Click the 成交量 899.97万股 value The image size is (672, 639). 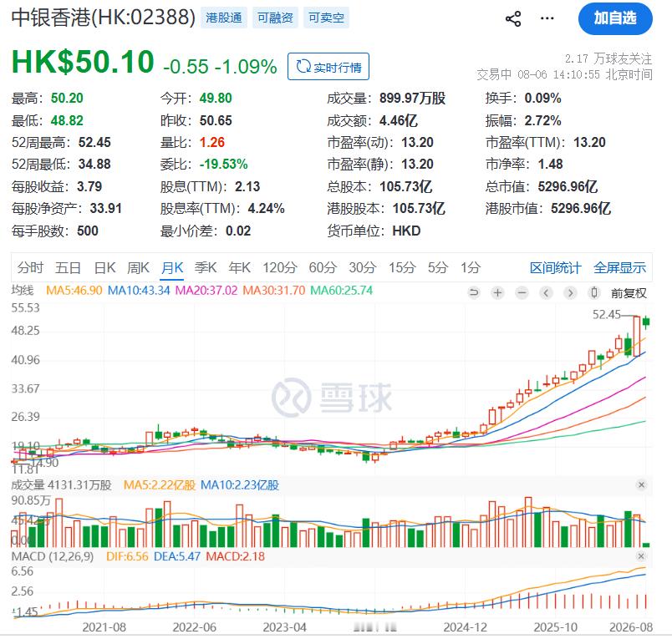[412, 98]
